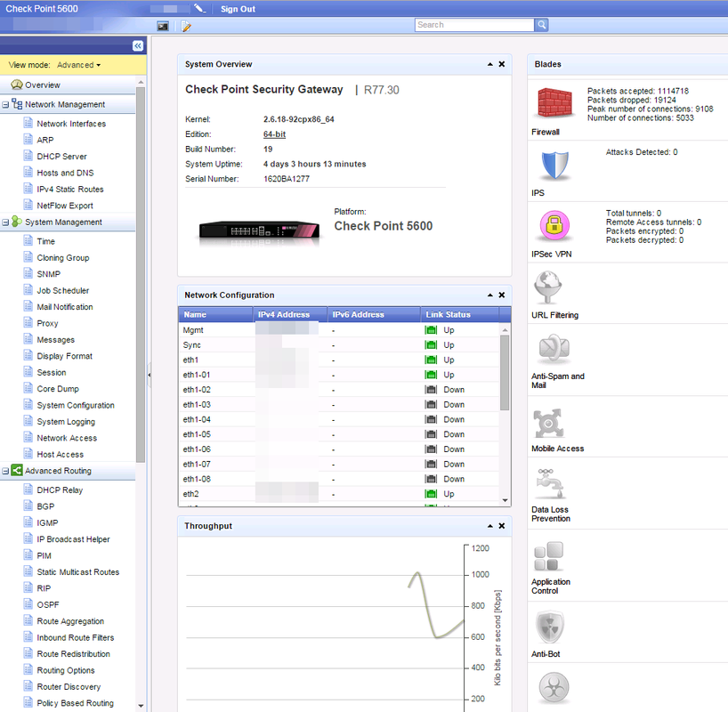Image resolution: width=728 pixels, height=712 pixels.
Task: Open the IPS shield blade icon
Action: click(554, 165)
